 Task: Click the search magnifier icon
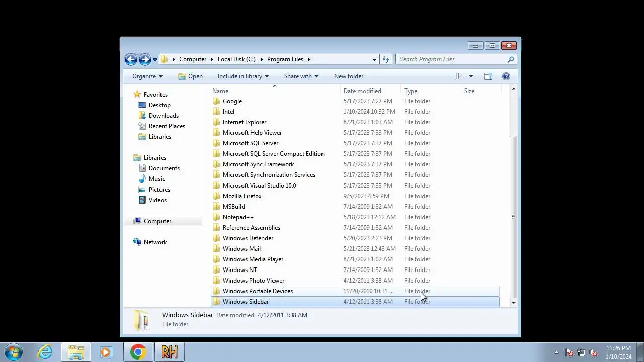pyautogui.click(x=511, y=59)
